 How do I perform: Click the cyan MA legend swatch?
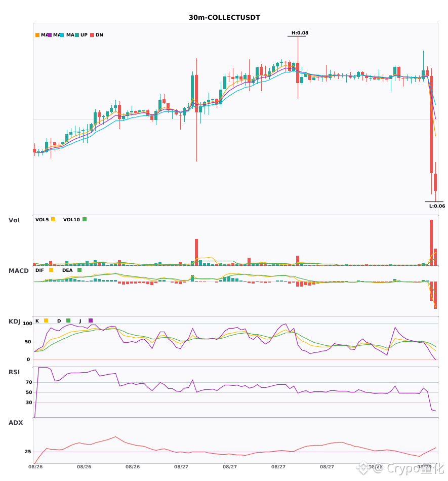[x=62, y=35]
